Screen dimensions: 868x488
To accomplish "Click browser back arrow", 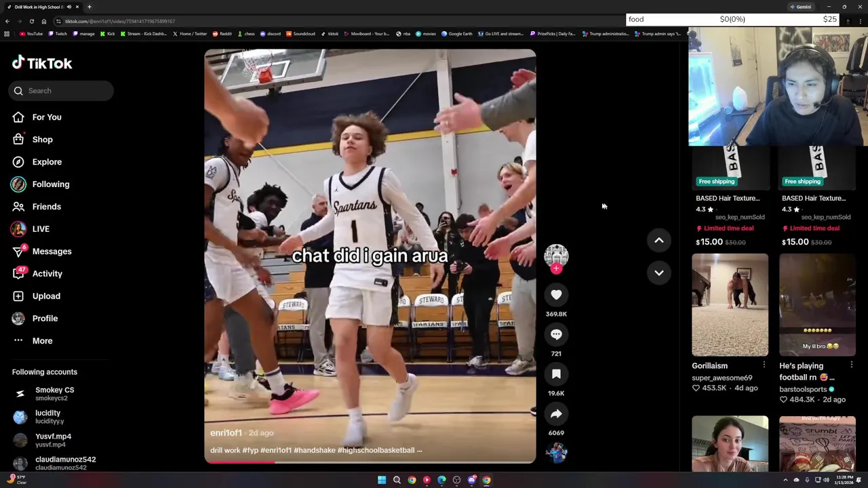I will point(7,21).
